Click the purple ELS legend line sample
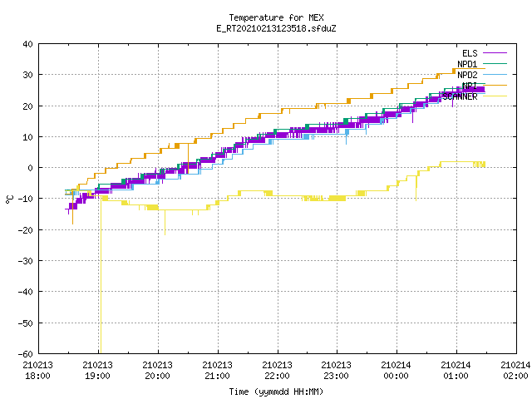The height and width of the screenshot is (399, 532). click(495, 53)
